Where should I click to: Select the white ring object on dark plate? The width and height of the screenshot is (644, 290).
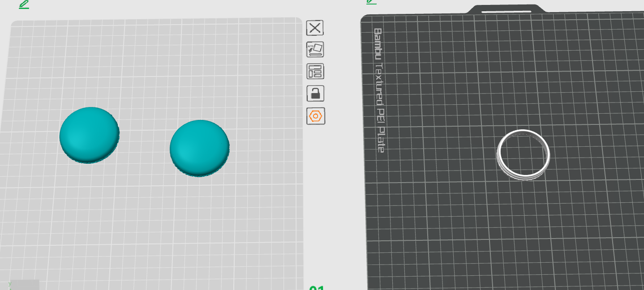(523, 155)
